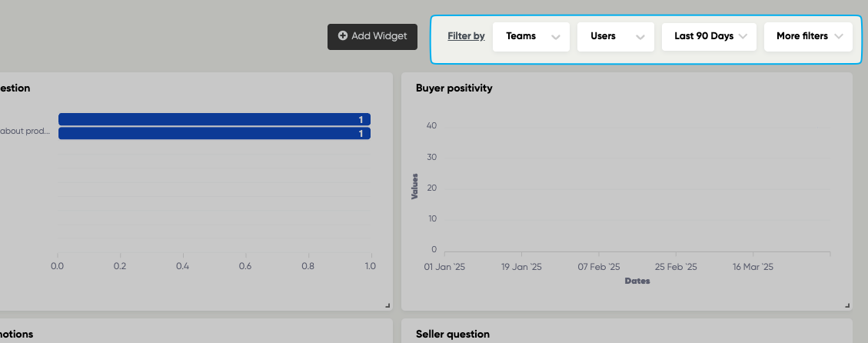The image size is (868, 343).
Task: Click the second blue bar in chart
Action: (214, 134)
